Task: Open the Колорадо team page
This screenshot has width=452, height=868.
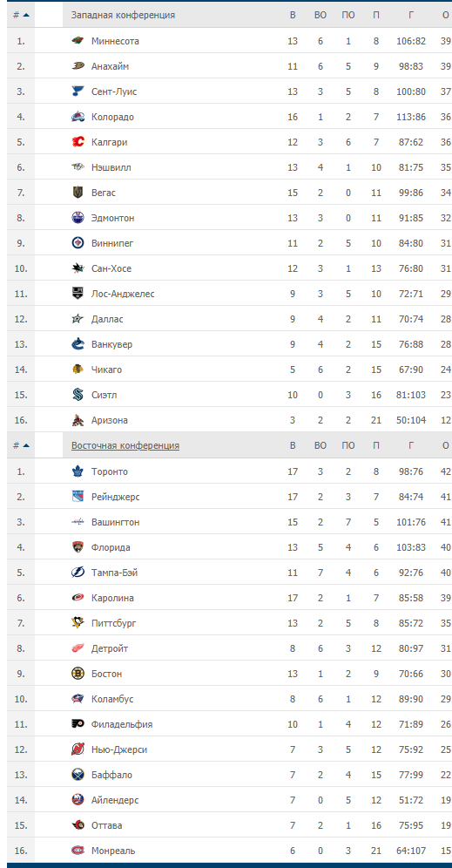Action: tap(112, 117)
